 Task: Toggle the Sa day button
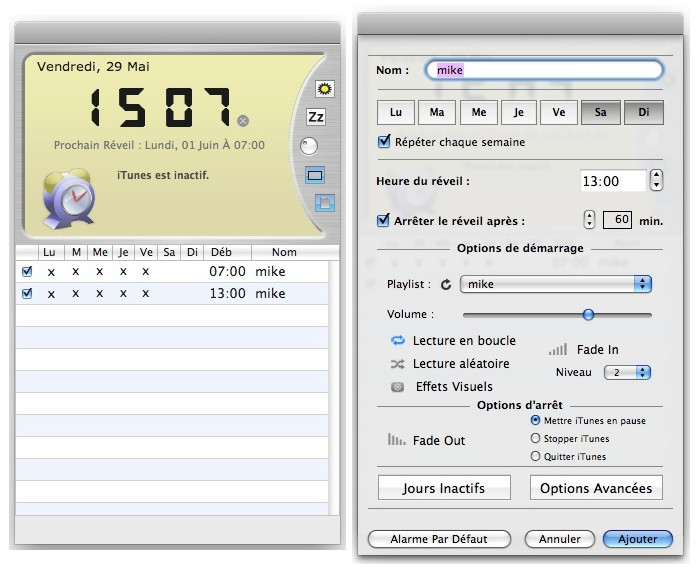pos(600,112)
